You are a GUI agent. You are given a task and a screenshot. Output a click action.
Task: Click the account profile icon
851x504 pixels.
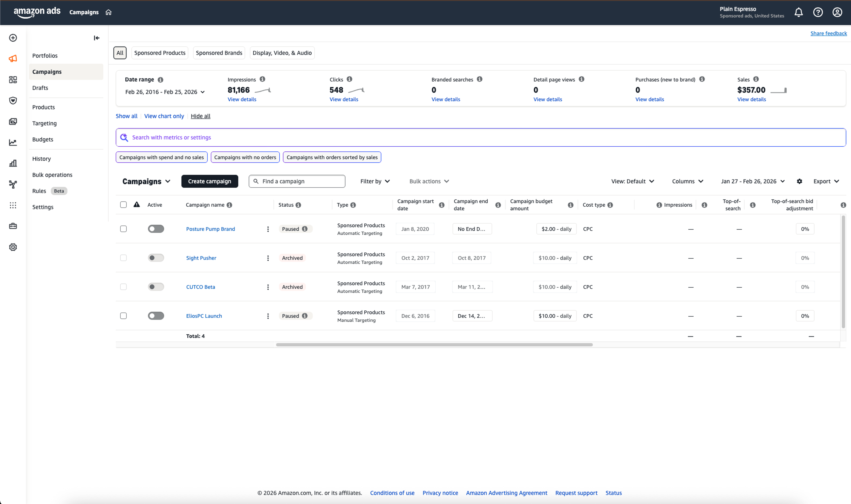(837, 13)
